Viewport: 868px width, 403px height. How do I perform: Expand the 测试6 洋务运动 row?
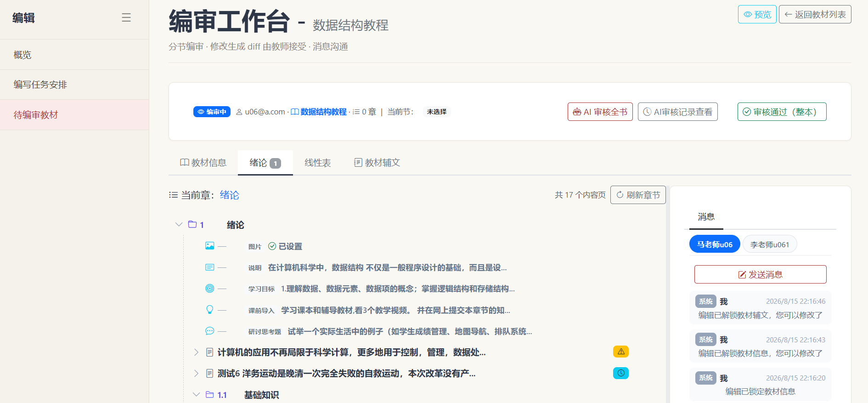(x=196, y=373)
